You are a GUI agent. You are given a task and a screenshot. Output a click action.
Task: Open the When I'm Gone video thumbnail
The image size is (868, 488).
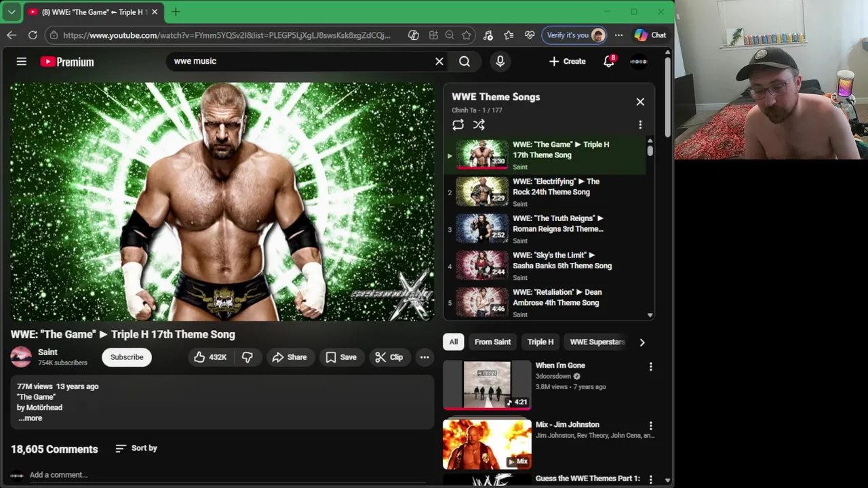point(487,385)
